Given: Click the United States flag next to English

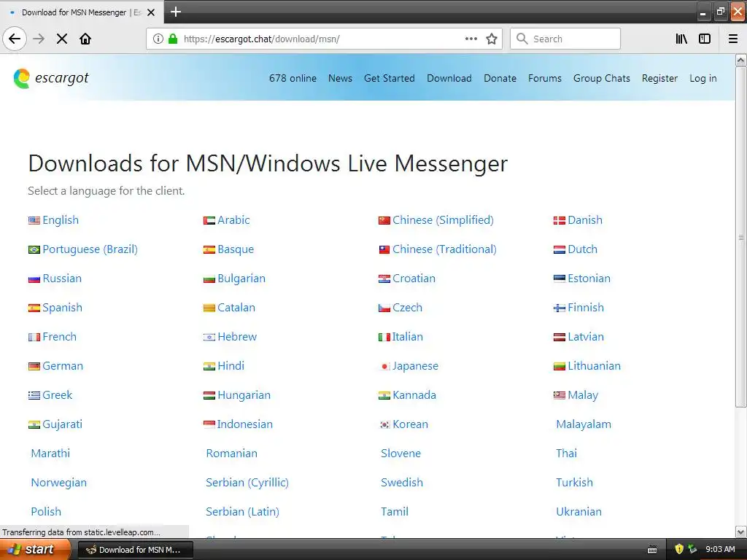Looking at the screenshot, I should [x=34, y=220].
